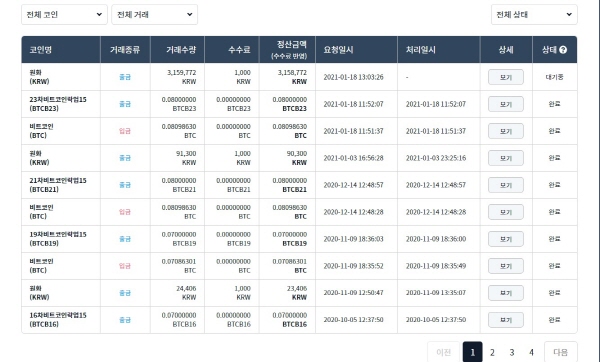Click the 23,406 KRW settlement amount
This screenshot has height=362, width=600.
[297, 293]
